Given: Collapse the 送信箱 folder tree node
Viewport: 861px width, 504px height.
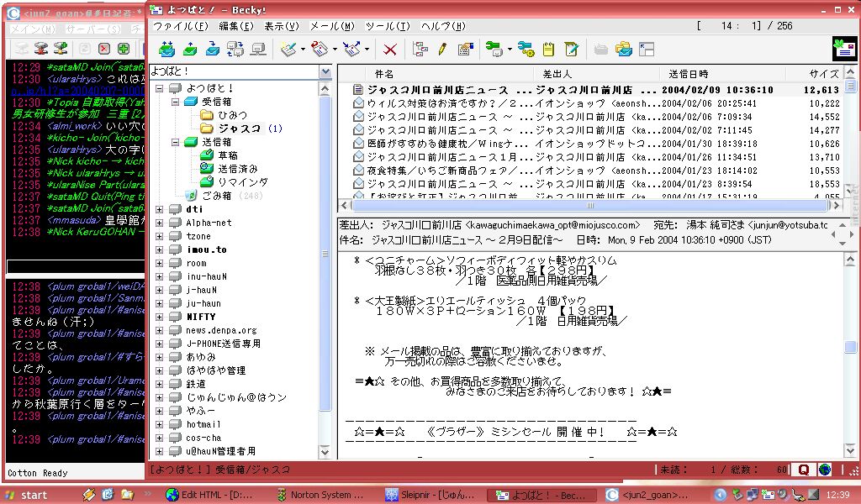Looking at the screenshot, I should [x=175, y=142].
